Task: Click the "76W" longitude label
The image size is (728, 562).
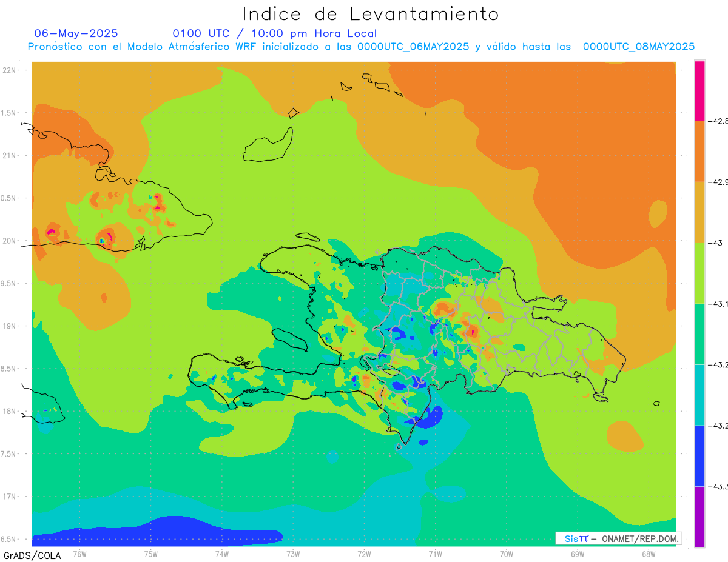Action: point(79,554)
